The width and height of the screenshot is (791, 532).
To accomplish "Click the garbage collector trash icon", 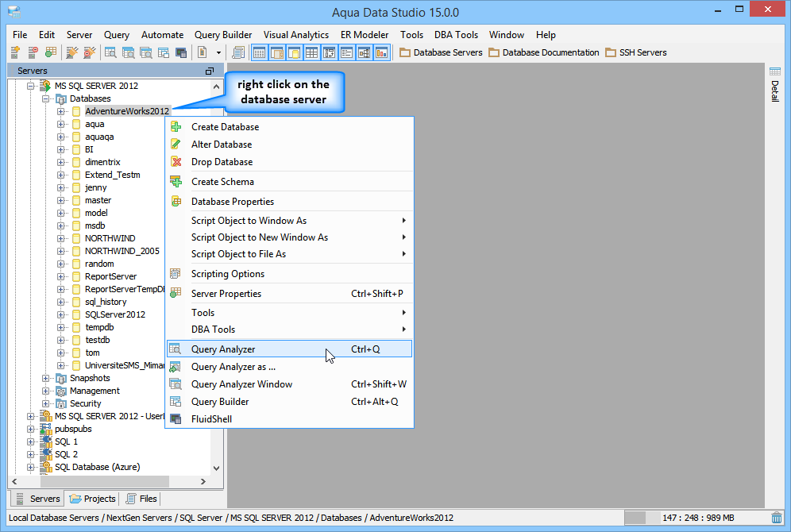I will (x=777, y=518).
